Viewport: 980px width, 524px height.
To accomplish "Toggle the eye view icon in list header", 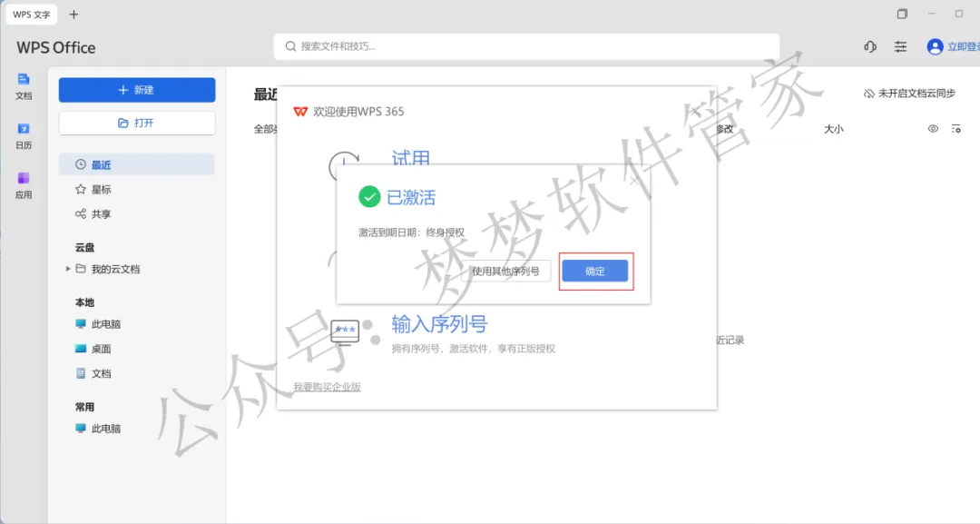I will point(933,129).
